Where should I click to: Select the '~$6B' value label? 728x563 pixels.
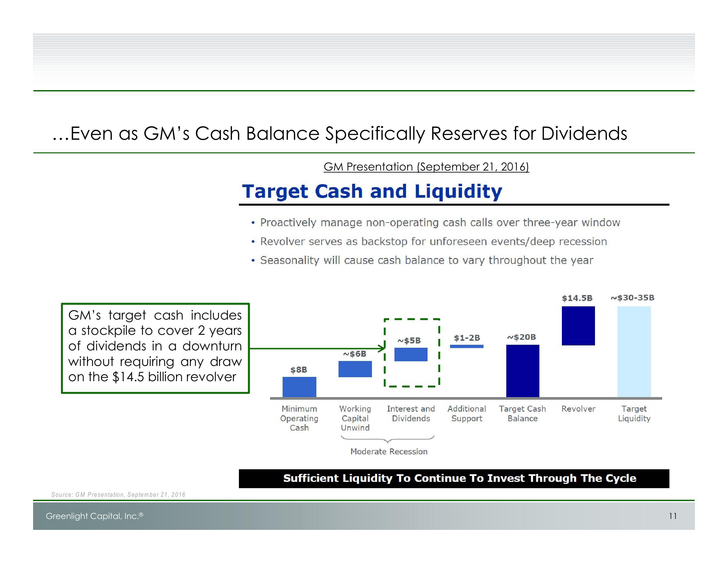[x=355, y=354]
